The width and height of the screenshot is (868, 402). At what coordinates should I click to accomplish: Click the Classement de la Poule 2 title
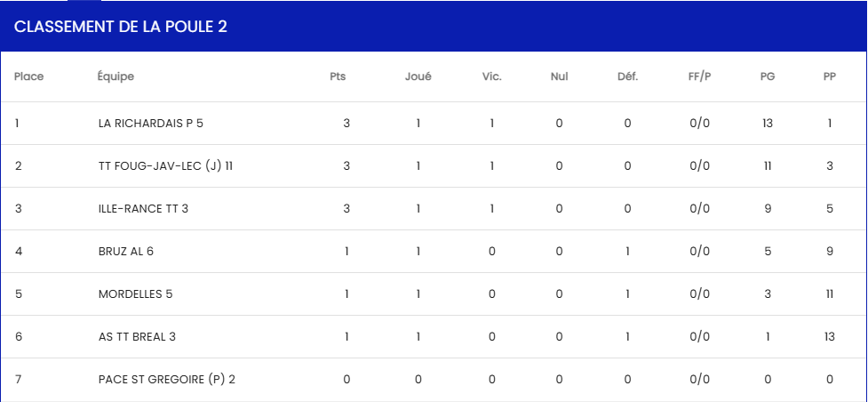(x=121, y=28)
